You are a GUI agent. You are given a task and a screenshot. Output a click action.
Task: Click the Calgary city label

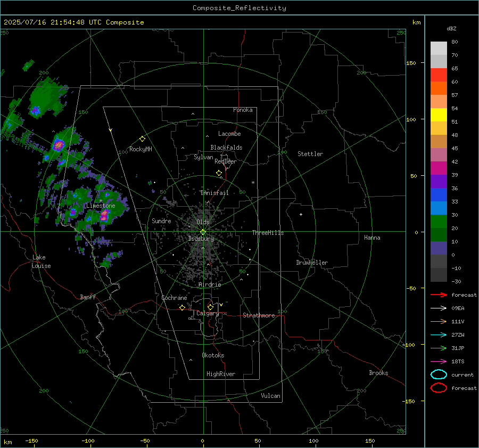(x=208, y=313)
